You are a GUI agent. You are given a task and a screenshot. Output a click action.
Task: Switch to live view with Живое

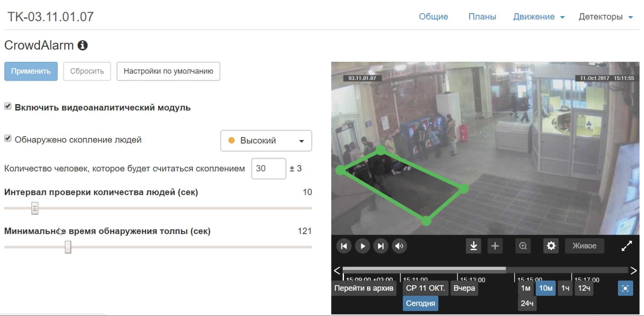coord(584,246)
